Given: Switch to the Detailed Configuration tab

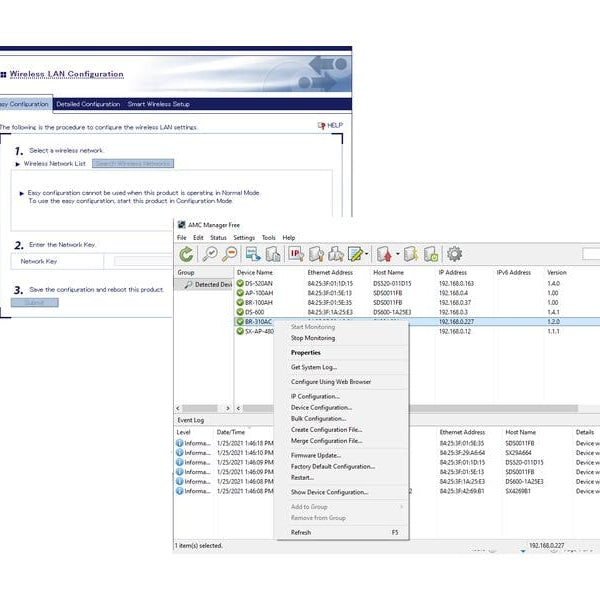Looking at the screenshot, I should 88,104.
